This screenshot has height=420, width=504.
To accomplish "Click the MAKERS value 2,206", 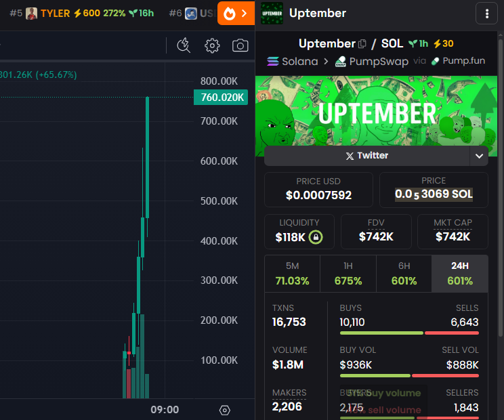I will tap(287, 406).
